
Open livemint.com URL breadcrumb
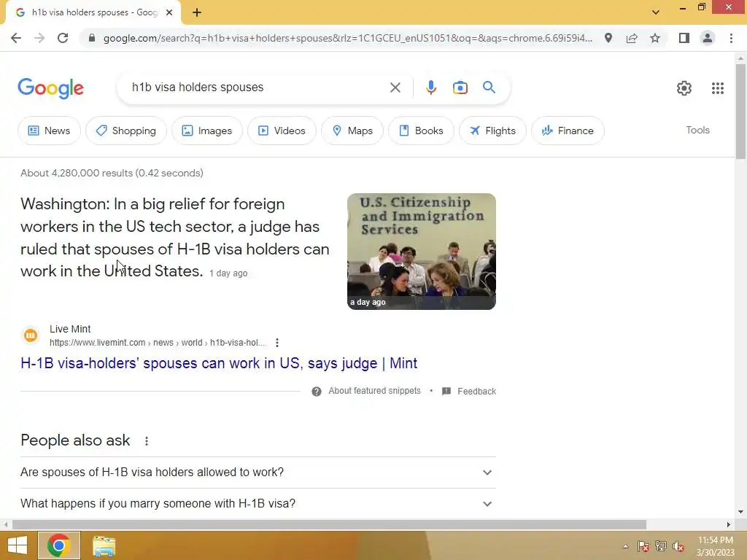[158, 343]
